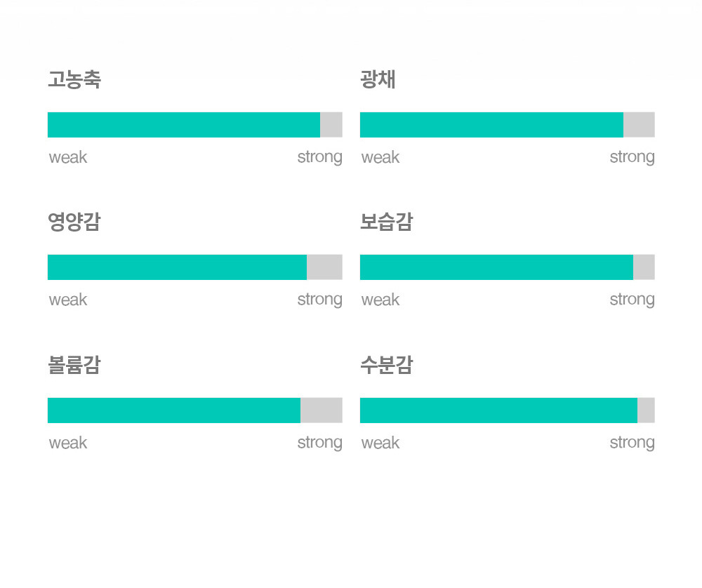Click the weak label under 수분감
The height and width of the screenshot is (588, 702).
pyautogui.click(x=380, y=443)
